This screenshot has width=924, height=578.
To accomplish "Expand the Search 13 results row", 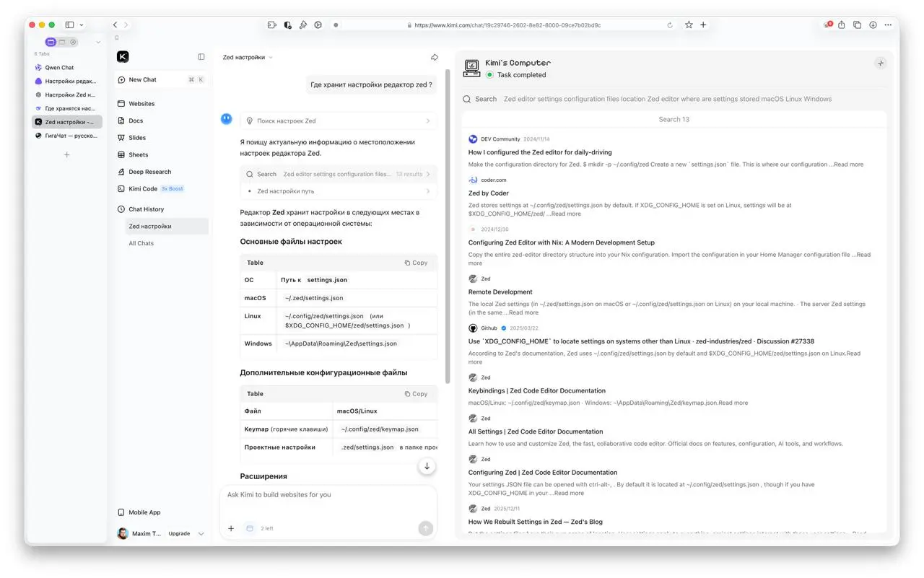I will (x=339, y=174).
